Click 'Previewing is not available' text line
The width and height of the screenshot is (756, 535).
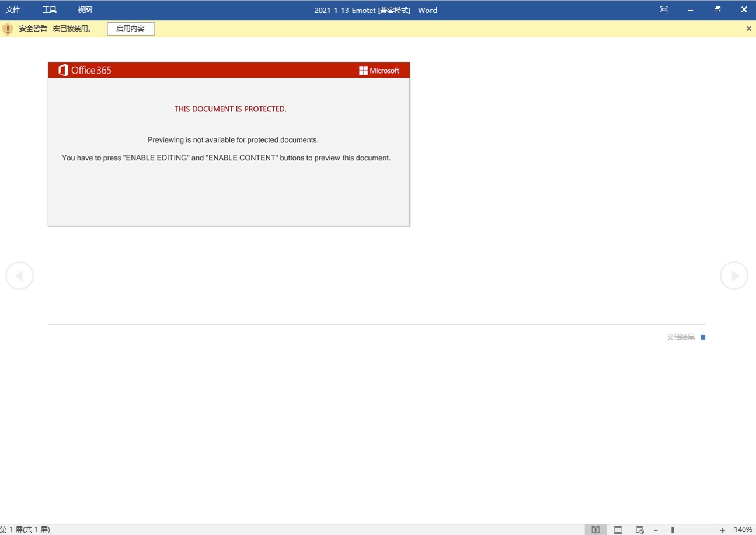[x=233, y=140]
